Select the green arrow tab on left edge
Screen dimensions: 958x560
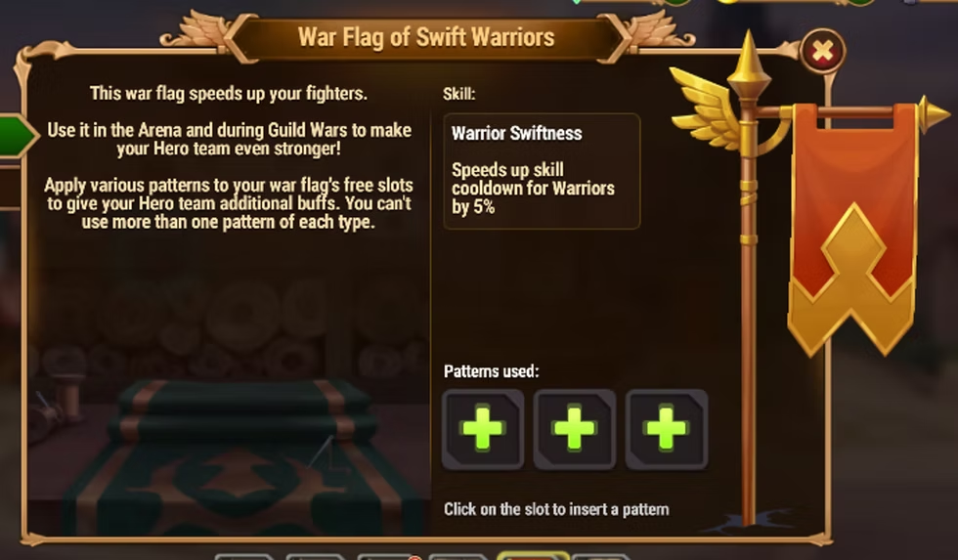point(19,136)
